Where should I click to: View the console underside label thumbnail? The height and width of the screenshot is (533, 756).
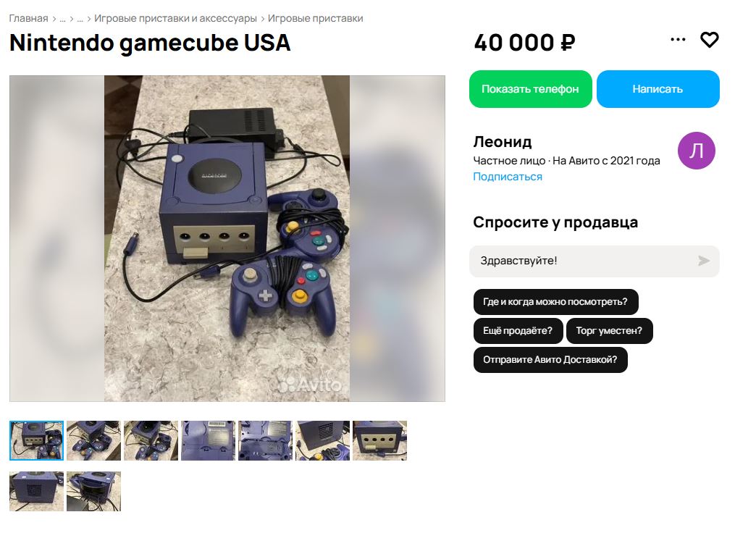(208, 440)
